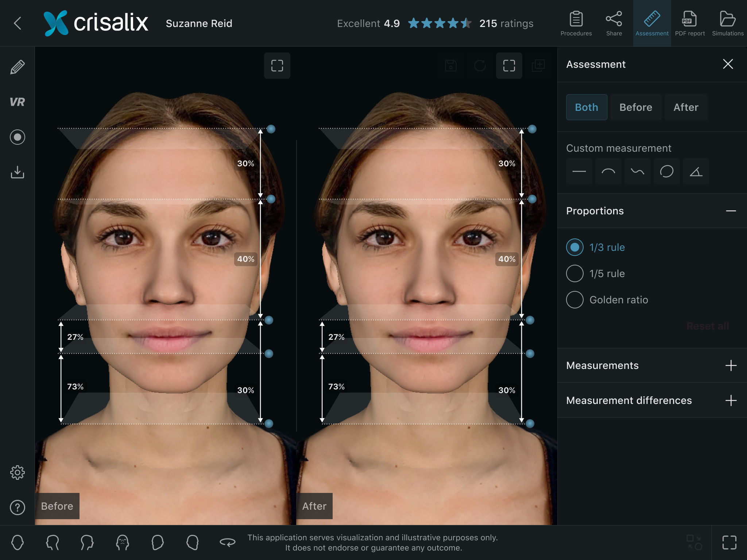Select the straight line measurement tool
Viewport: 747px width, 560px height.
[579, 171]
